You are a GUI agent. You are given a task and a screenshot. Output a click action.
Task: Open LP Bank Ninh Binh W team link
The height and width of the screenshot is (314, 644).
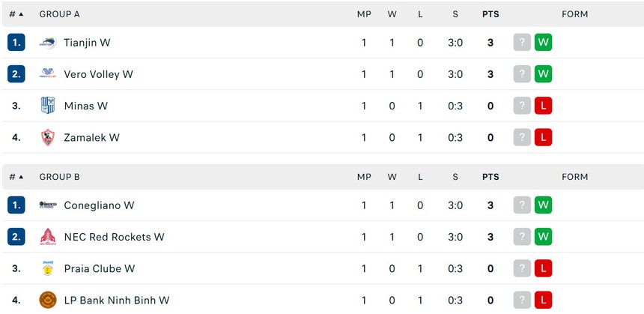pyautogui.click(x=117, y=300)
